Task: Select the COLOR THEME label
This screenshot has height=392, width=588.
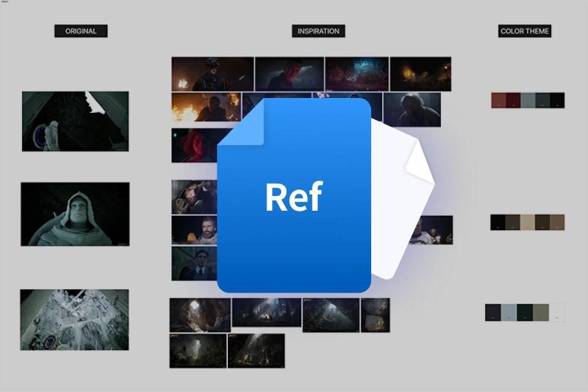Action: pyautogui.click(x=525, y=31)
